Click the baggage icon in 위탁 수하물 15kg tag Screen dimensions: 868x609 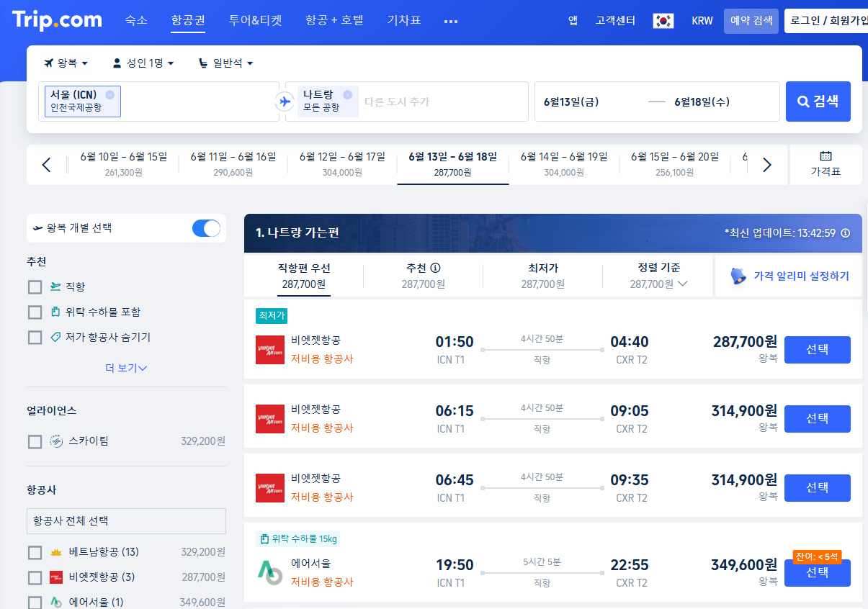click(x=264, y=539)
